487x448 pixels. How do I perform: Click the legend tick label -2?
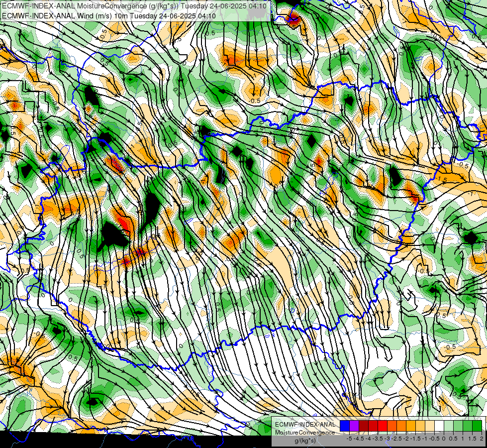point(406,439)
